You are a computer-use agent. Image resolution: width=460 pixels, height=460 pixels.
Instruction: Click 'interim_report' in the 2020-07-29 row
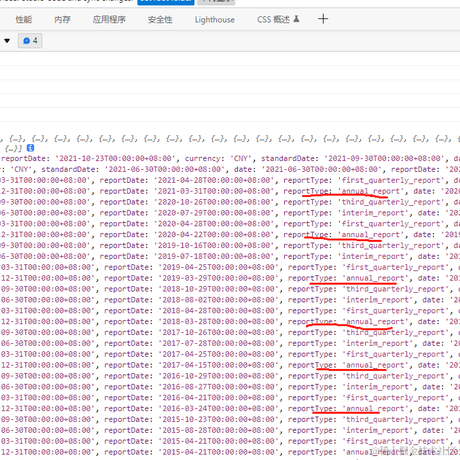(x=373, y=213)
